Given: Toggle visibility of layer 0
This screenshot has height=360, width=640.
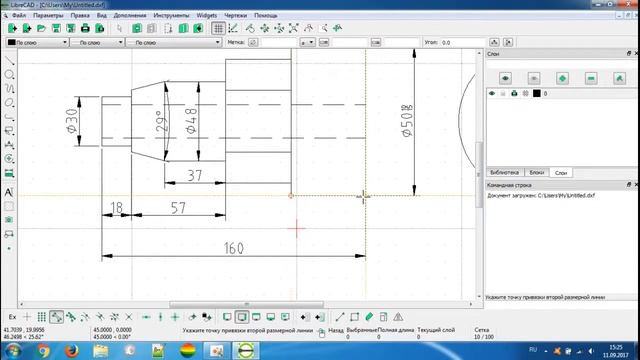Looking at the screenshot, I should pos(492,93).
